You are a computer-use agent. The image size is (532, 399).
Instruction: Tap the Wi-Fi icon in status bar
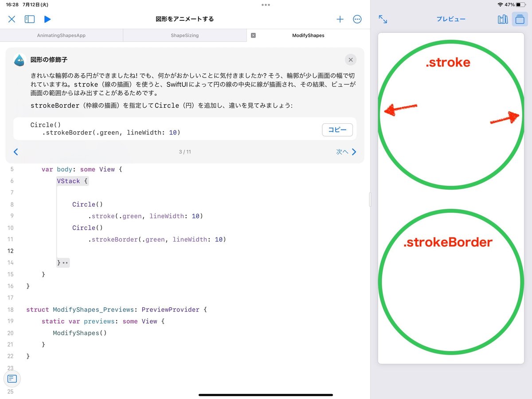coord(500,4)
